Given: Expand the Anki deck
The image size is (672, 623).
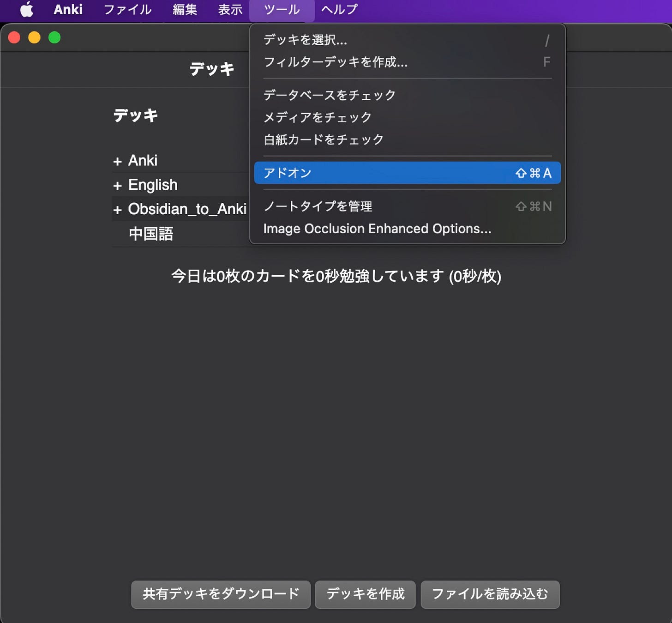Looking at the screenshot, I should click(118, 161).
